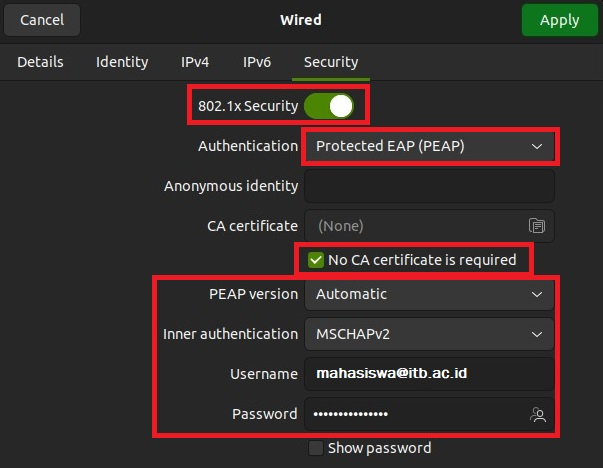Viewport: 603px width, 468px height.
Task: Open Inner authentication MSCHAPv2 dropdown
Action: coord(428,334)
